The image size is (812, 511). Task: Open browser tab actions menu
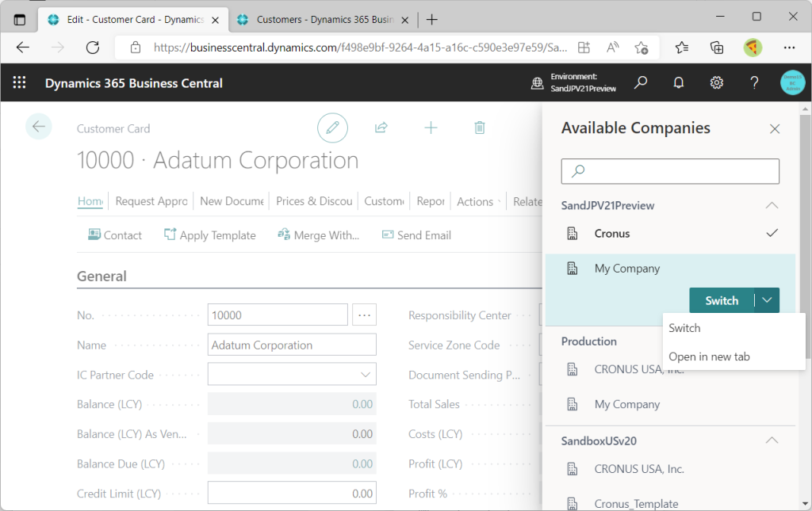[20, 20]
